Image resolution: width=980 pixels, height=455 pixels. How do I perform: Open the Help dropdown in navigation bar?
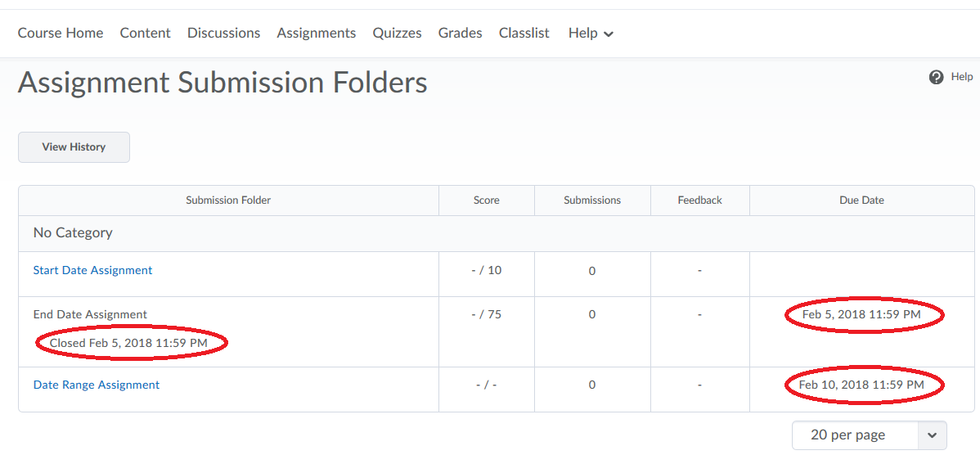(x=591, y=34)
